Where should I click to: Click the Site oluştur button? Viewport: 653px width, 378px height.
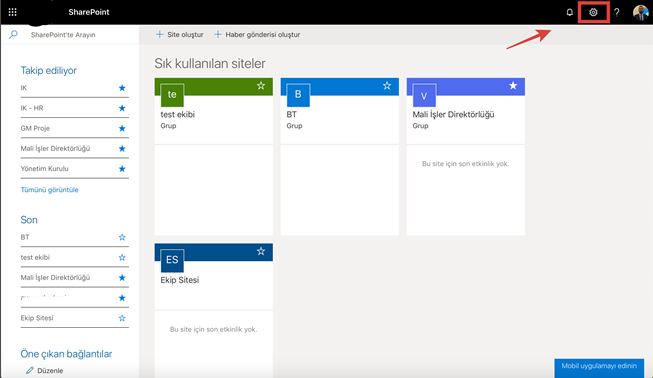point(179,35)
